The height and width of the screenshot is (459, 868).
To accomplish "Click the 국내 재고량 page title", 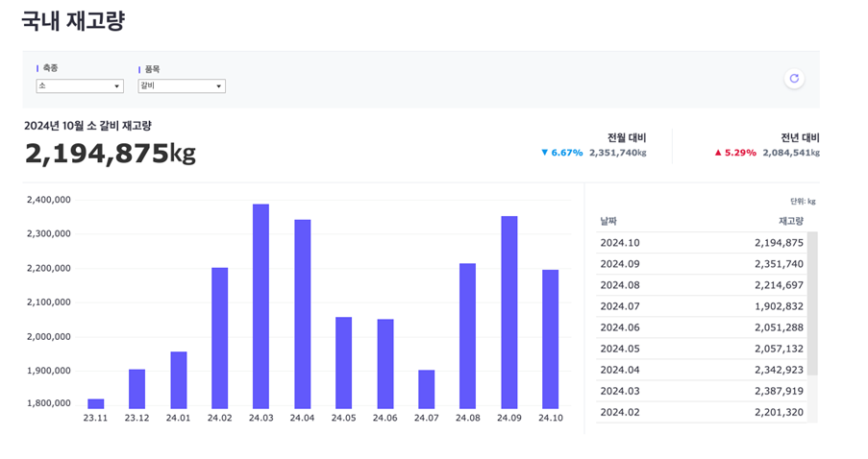I will pos(73,21).
